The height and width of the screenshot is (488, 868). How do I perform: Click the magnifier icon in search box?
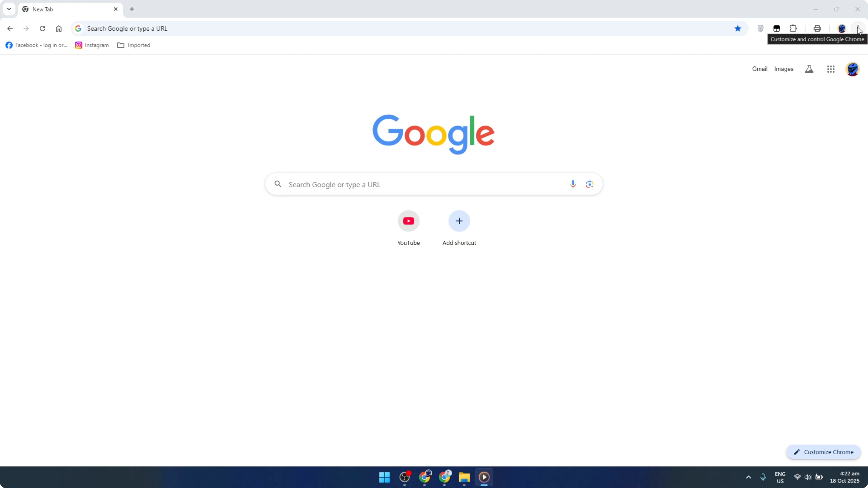pos(278,184)
